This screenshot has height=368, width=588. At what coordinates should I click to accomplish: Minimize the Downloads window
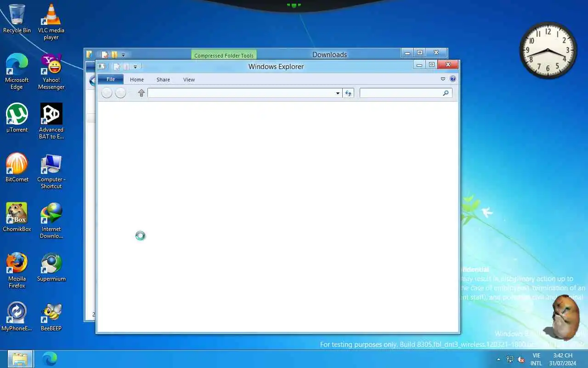tap(407, 53)
